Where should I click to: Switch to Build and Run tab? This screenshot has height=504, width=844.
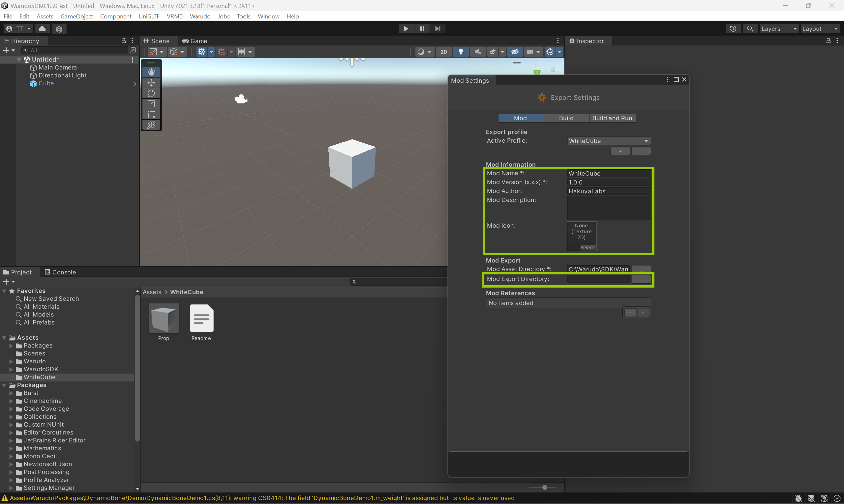tap(612, 118)
